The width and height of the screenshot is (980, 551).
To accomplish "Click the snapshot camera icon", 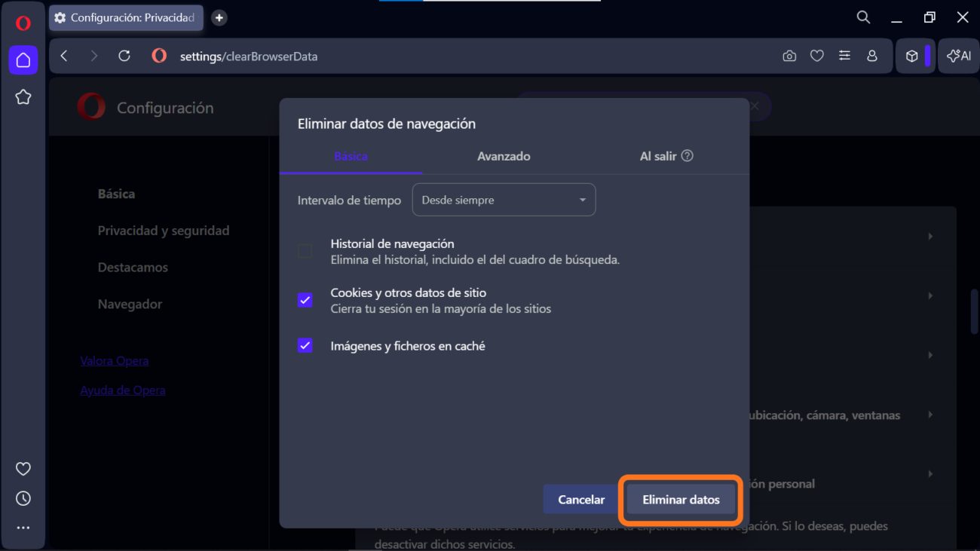I will 789,56.
